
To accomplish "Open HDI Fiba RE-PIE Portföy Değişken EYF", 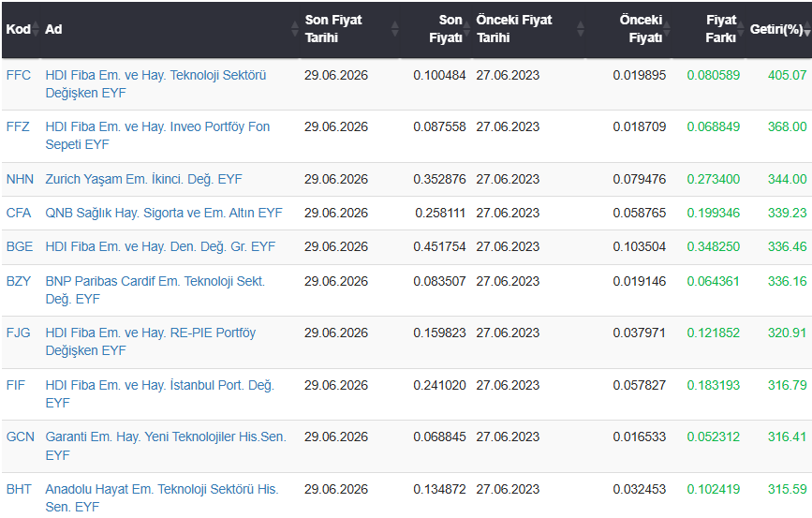I will [151, 341].
